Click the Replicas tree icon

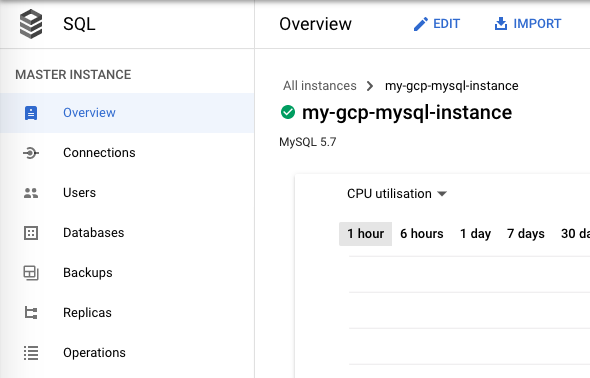(x=31, y=313)
